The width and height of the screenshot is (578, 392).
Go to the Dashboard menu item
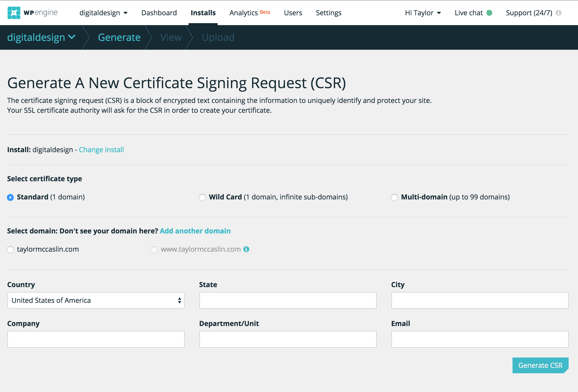[x=159, y=13]
